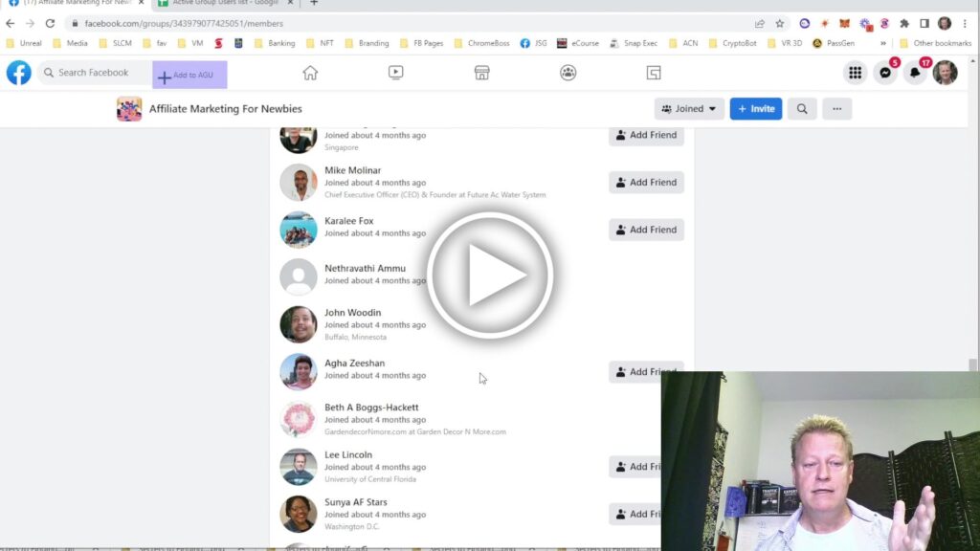The image size is (980, 551).
Task: Search within the group using magnifier
Action: tap(802, 109)
